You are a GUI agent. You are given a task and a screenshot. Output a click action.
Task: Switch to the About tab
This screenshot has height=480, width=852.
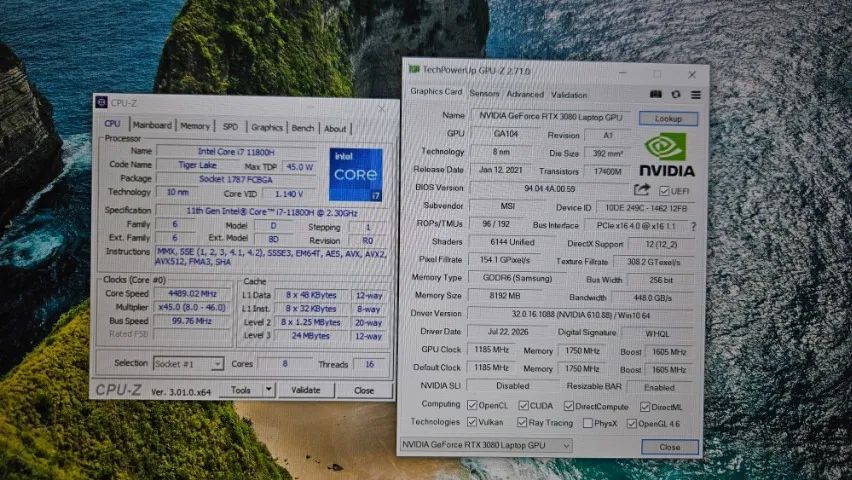coord(335,129)
